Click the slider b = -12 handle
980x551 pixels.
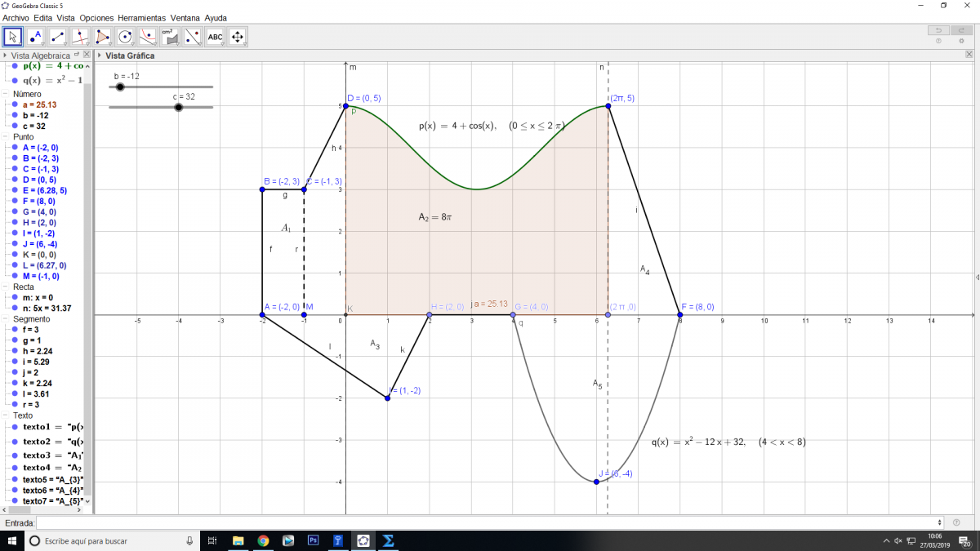tap(120, 87)
